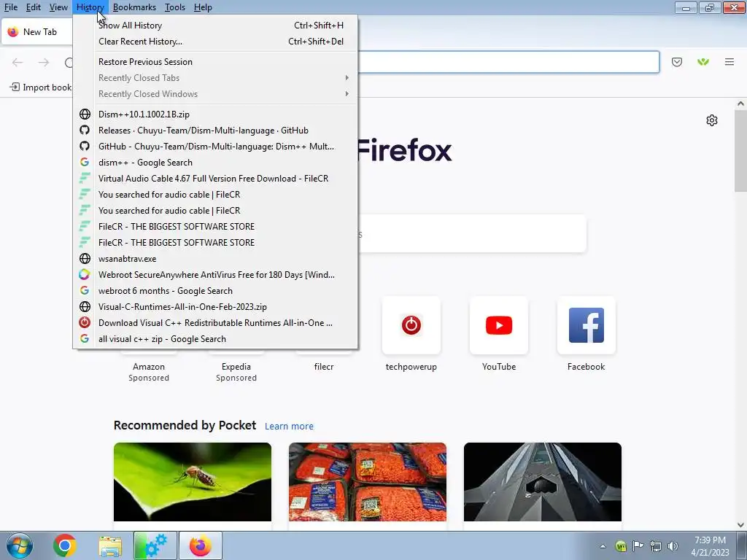Screen dimensions: 747x560
Task: Expand Recently Closed Windows submenu
Action: 215,94
